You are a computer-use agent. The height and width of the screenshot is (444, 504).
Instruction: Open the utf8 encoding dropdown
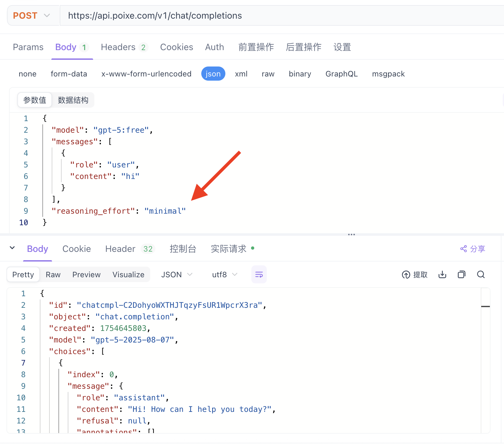(x=224, y=275)
